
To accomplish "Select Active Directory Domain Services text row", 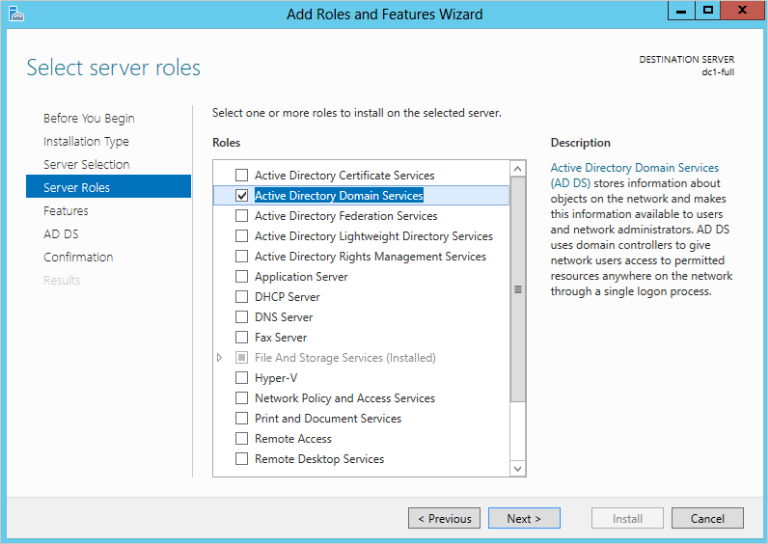I will 361,195.
